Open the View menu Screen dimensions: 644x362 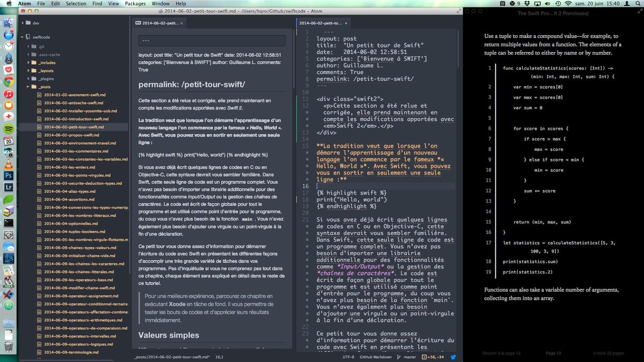pyautogui.click(x=113, y=4)
